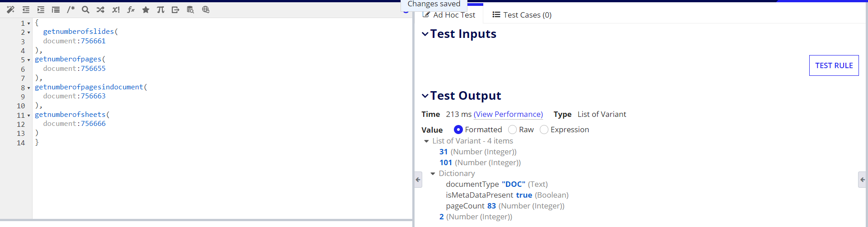Click line number 14 in gutter

[21, 143]
